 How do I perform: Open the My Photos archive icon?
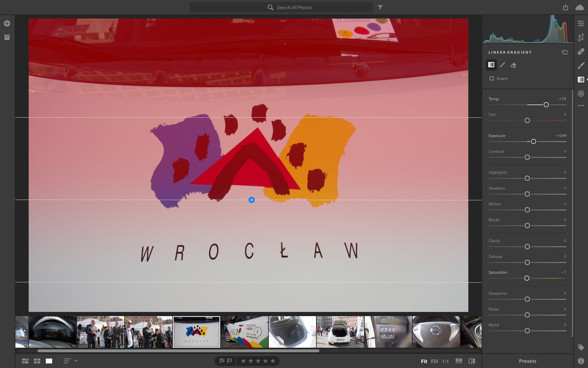(7, 38)
